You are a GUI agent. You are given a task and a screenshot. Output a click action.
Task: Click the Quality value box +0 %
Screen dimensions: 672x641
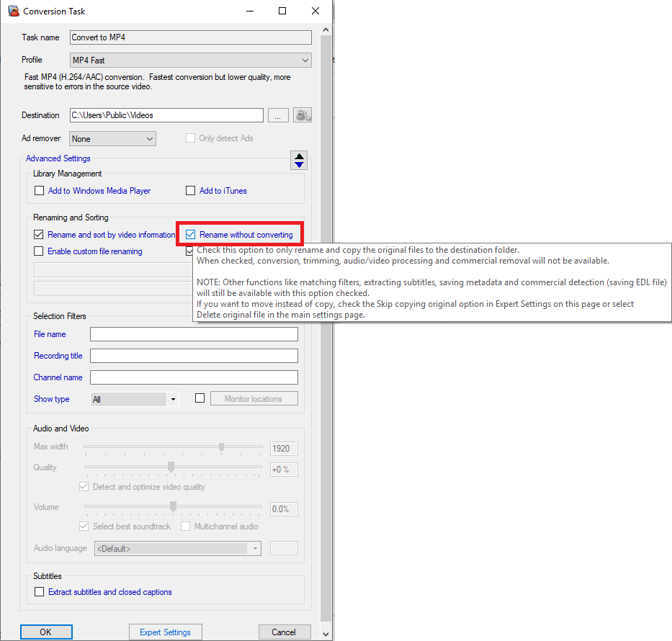[284, 470]
